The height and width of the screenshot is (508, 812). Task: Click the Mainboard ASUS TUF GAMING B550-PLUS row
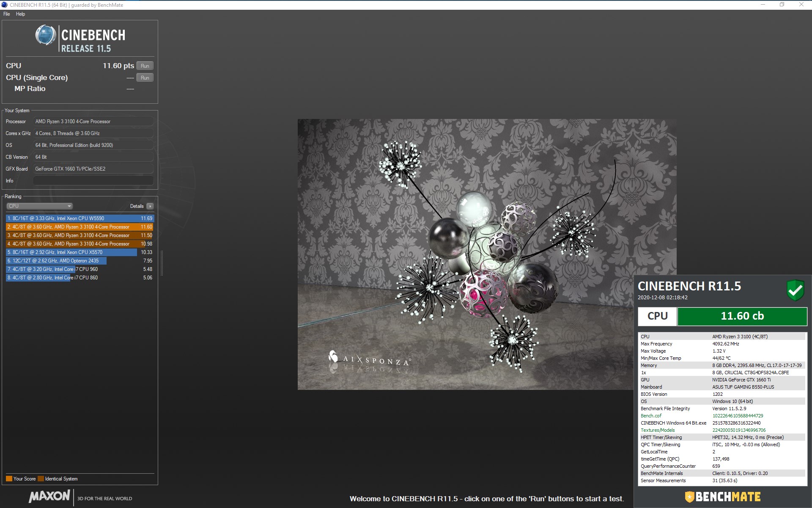[722, 387]
